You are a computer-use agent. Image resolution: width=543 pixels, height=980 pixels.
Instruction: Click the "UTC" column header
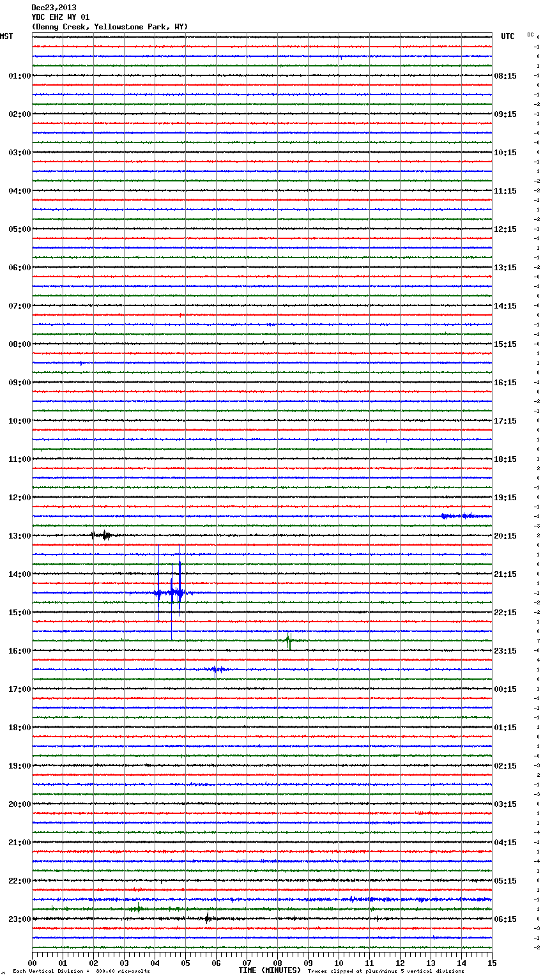point(508,36)
